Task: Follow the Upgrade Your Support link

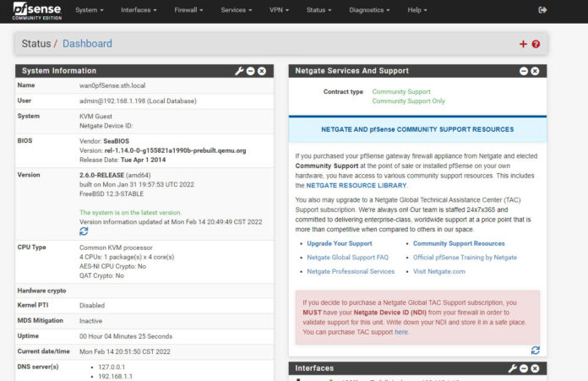Action: click(x=340, y=243)
